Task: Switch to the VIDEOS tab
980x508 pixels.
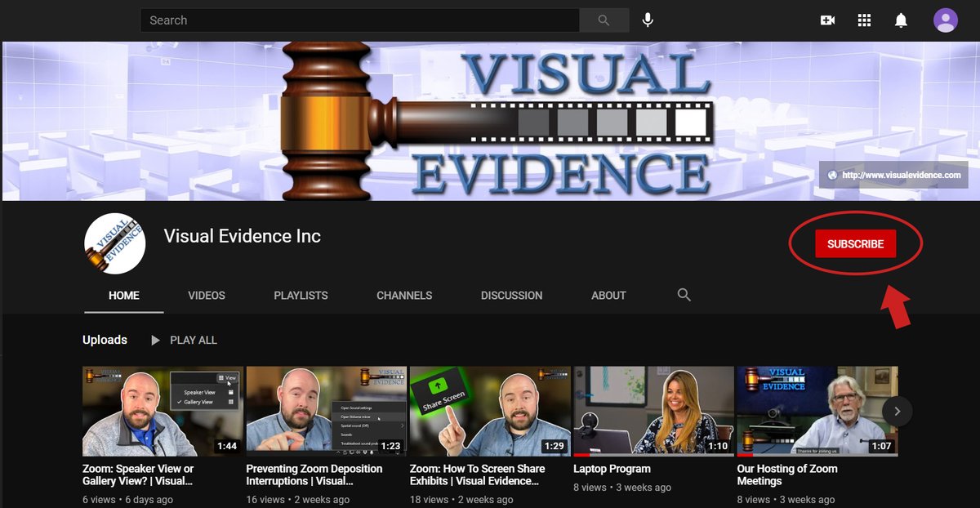Action: point(207,296)
